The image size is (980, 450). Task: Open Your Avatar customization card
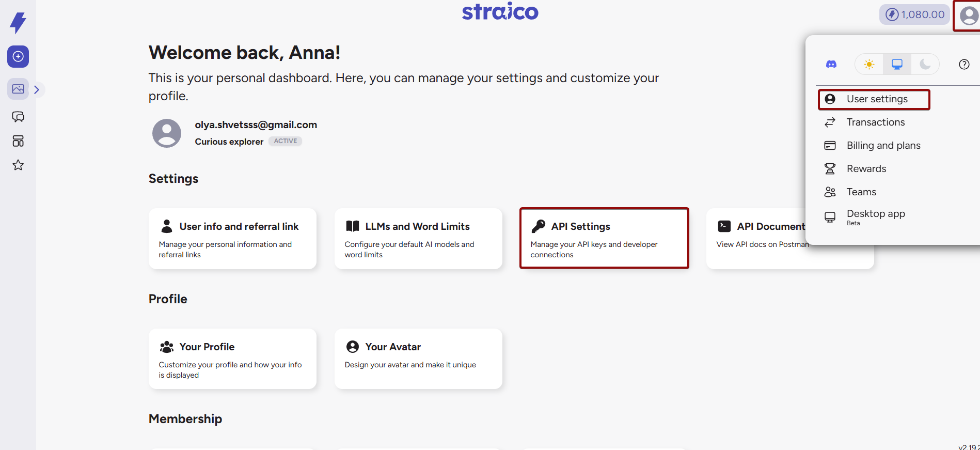coord(418,359)
